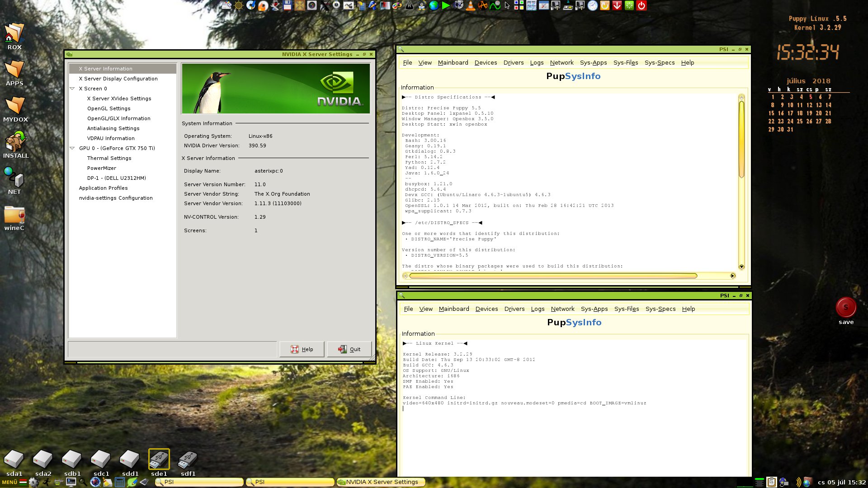Open the globe browser icon in top launcher
Screen dimensions: 868x488
point(434,5)
